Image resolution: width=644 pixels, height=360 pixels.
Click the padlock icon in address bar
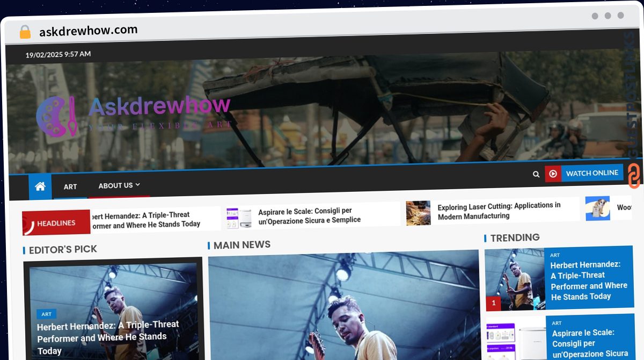25,32
